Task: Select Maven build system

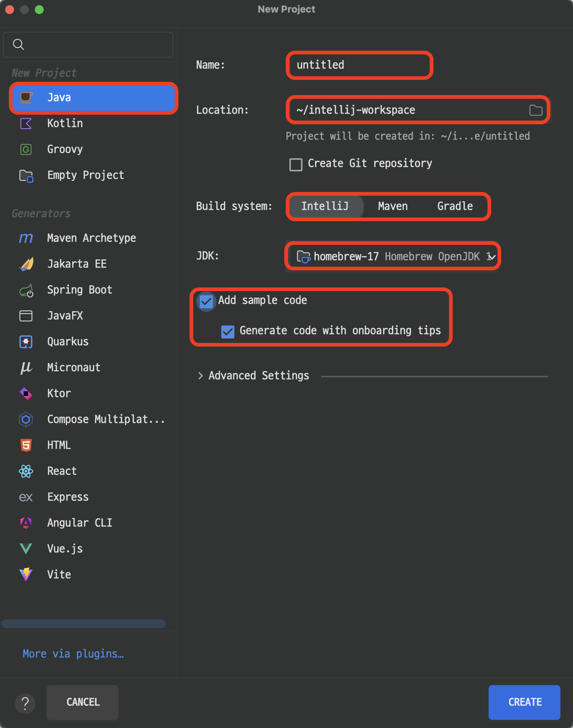Action: [x=393, y=206]
